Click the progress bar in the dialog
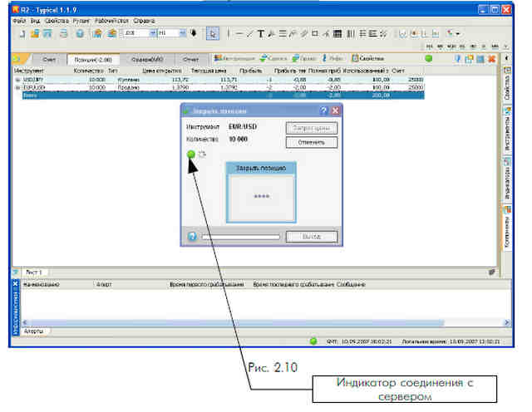The image size is (532, 412). 240,237
